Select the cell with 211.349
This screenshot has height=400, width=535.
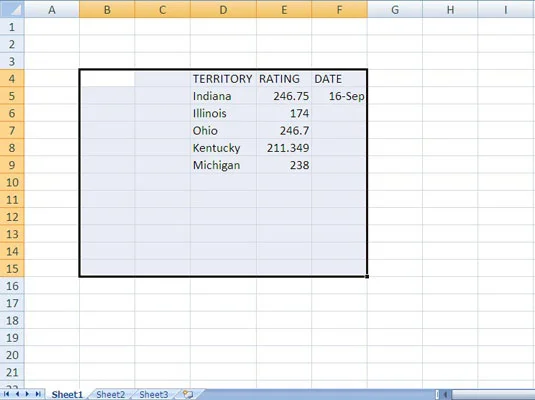pos(284,148)
